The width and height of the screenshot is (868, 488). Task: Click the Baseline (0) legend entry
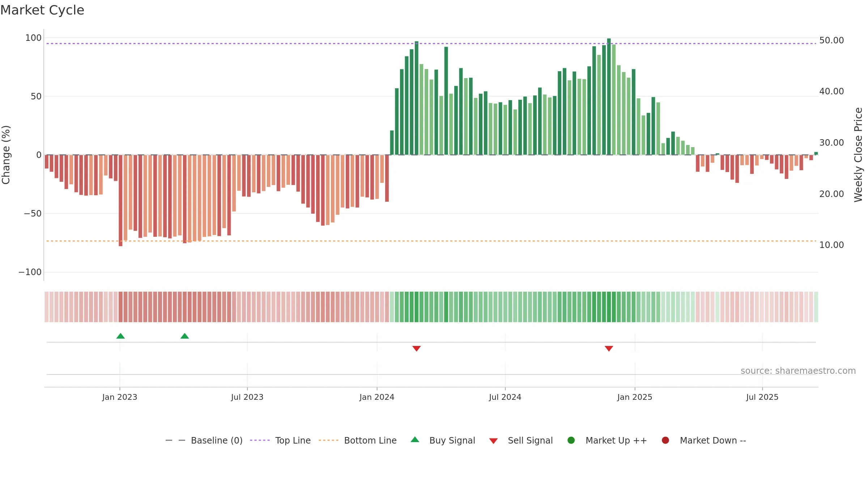204,440
